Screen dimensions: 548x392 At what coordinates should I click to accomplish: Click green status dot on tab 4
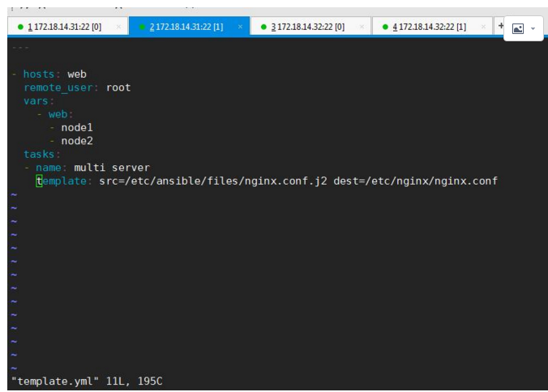[385, 27]
